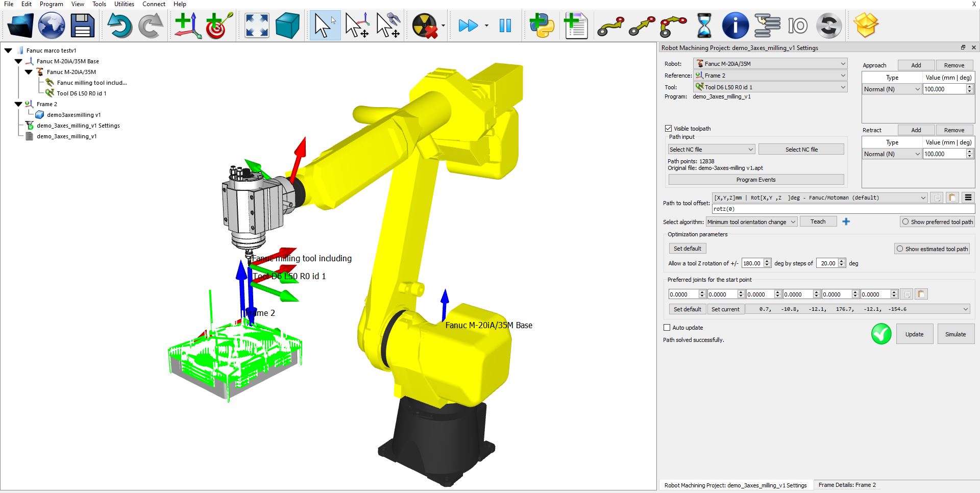The image size is (980, 493).
Task: Click the hourglass pause instruction icon
Action: tap(704, 25)
